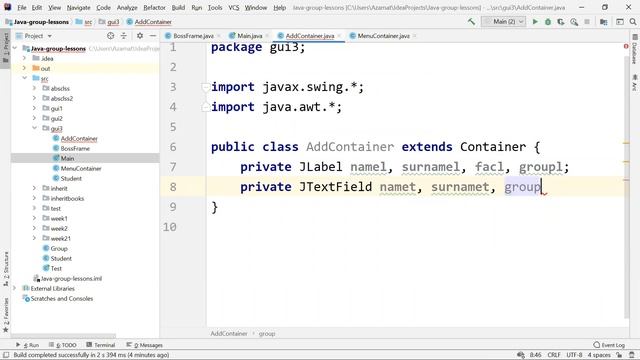Place cursor on line 9 closing brace
The image size is (640, 360).
tap(215, 207)
